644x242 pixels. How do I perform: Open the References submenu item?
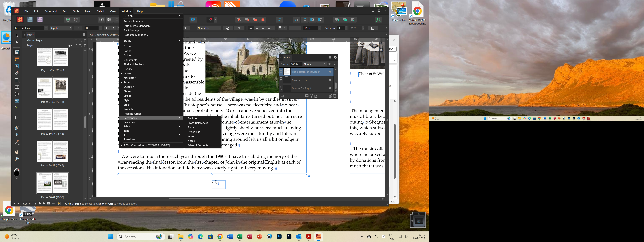tap(151, 118)
